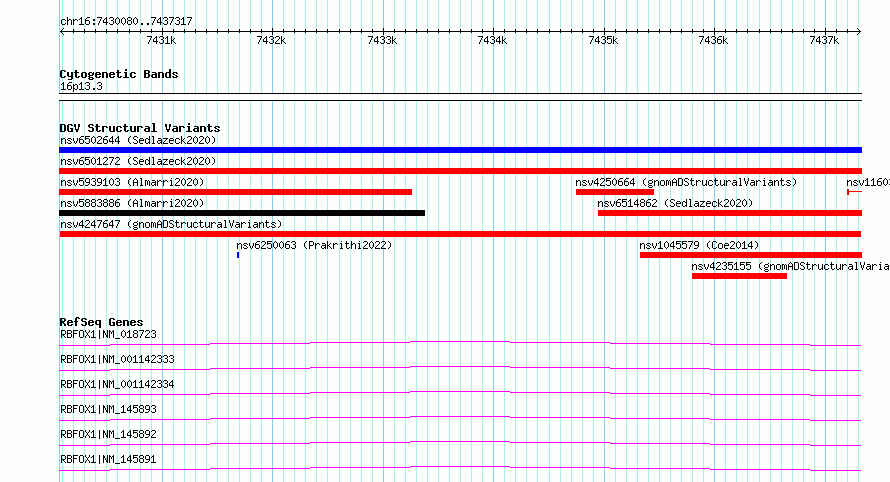Open RBFOX1|NM_018723 transcript label
The height and width of the screenshot is (482, 890).
coord(108,334)
